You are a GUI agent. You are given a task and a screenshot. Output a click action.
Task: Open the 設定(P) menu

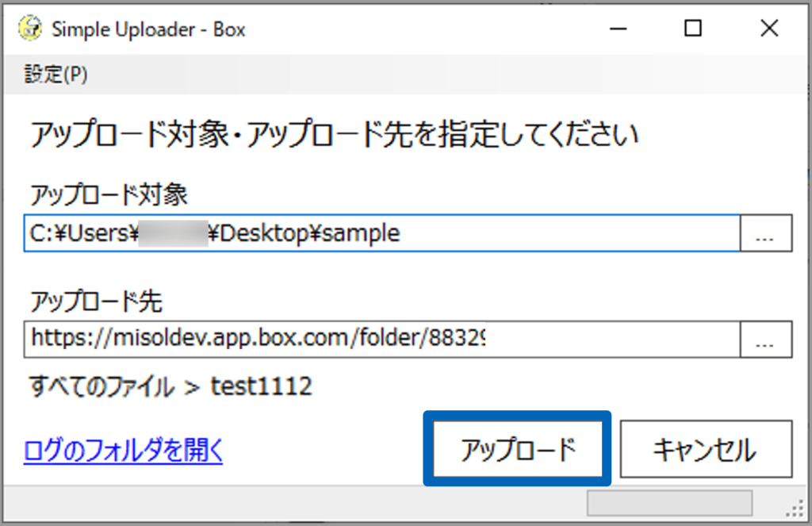(x=56, y=75)
